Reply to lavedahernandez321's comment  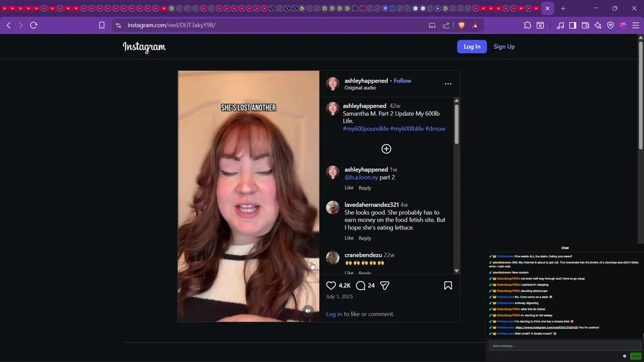[x=365, y=238]
